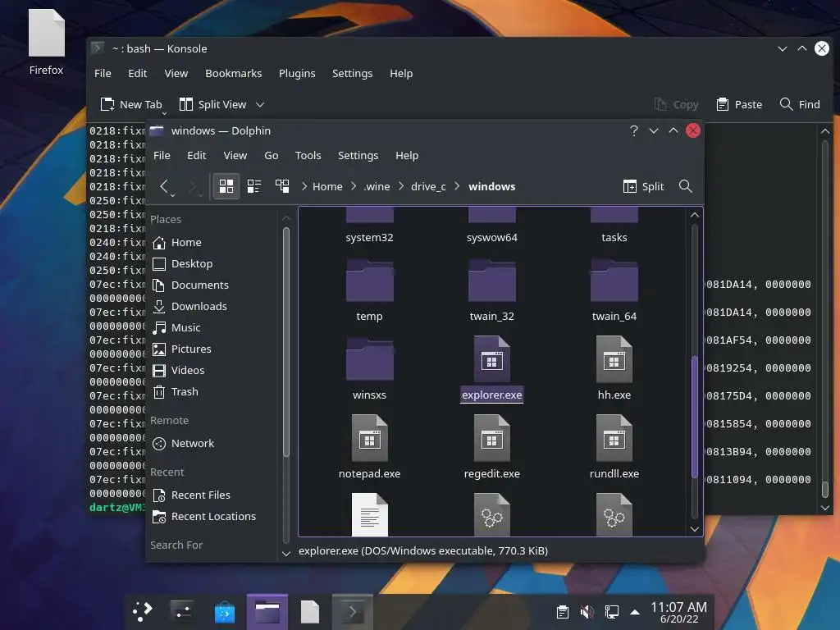Go back in Dolphin navigation
Screen dimensions: 840x630
click(x=164, y=186)
